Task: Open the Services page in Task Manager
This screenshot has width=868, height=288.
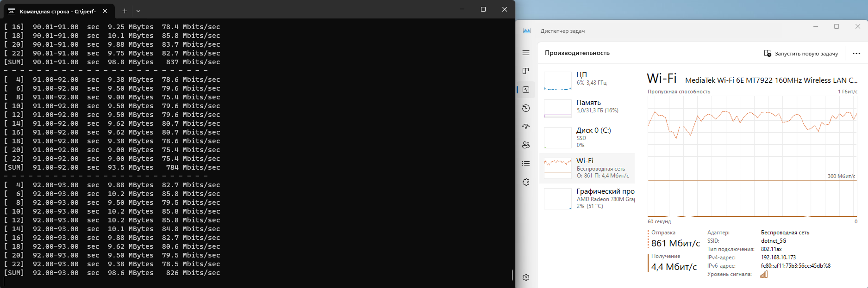Action: point(526,182)
